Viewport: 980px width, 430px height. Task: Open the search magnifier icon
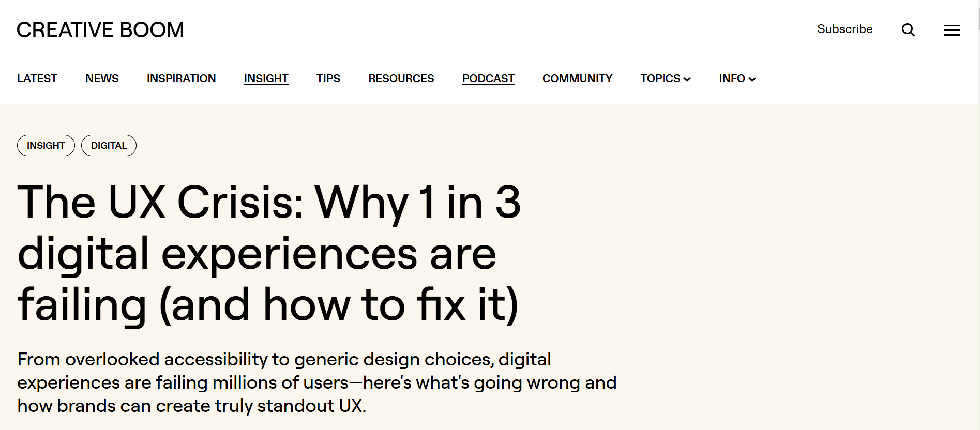pyautogui.click(x=908, y=30)
